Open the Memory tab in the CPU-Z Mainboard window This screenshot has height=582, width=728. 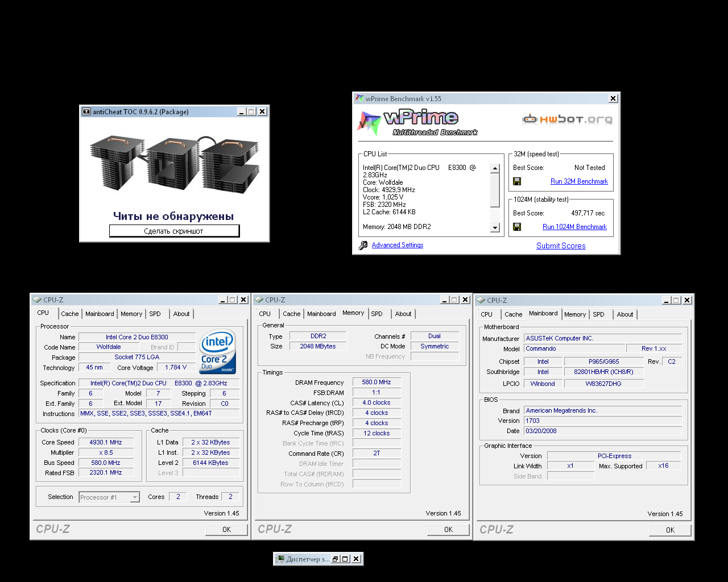point(575,314)
